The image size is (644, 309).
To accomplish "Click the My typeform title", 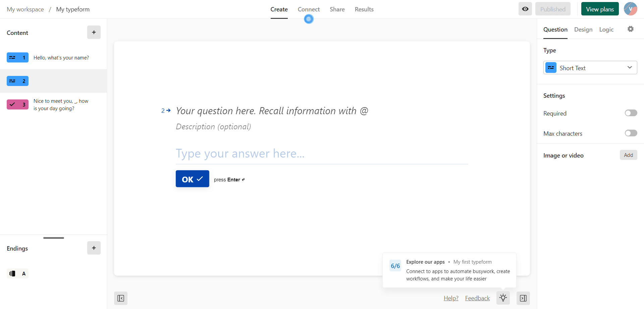I will coord(73,9).
